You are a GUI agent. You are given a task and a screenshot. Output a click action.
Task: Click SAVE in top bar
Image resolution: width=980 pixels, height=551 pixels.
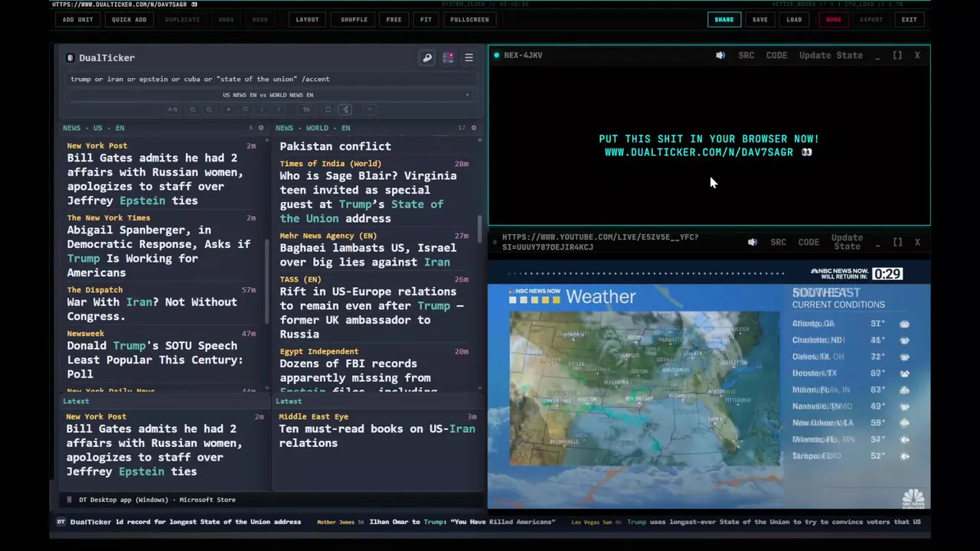click(759, 20)
